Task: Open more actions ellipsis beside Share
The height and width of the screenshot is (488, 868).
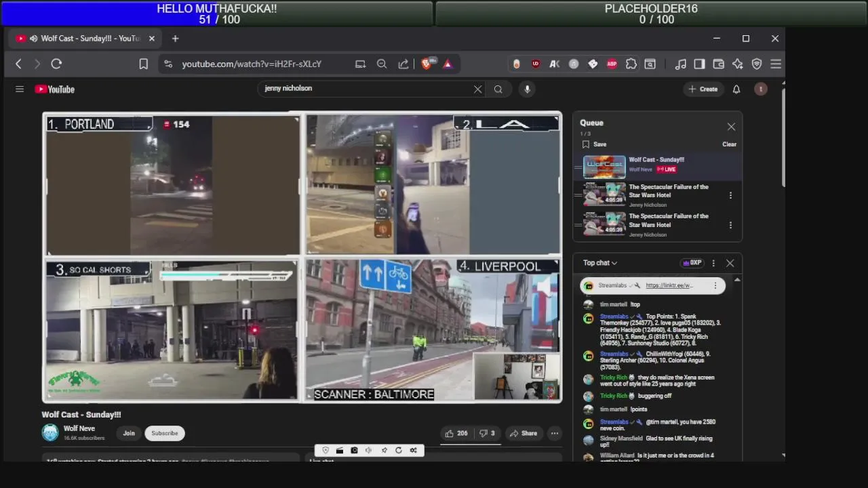Action: 555,433
